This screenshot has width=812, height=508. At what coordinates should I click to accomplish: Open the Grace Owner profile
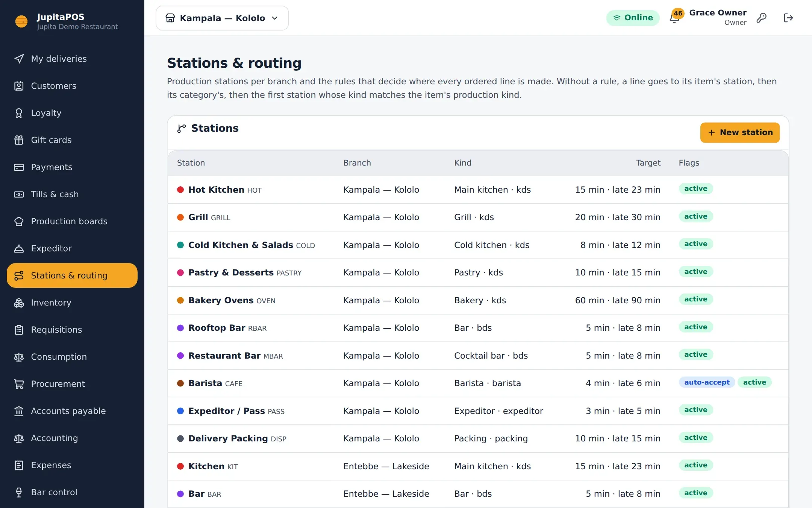[x=718, y=17]
